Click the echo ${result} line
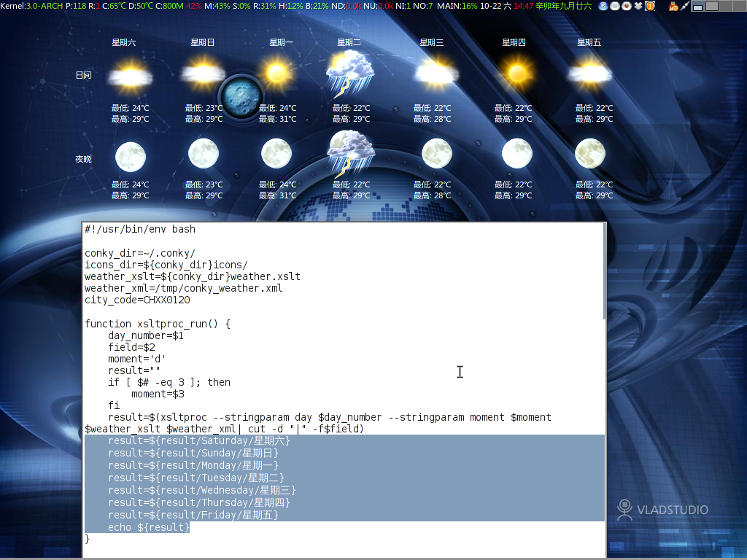Viewport: 747px width, 560px height. coord(149,528)
